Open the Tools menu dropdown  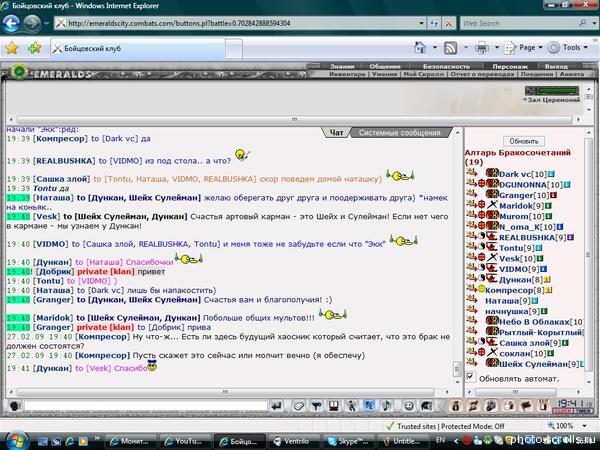(568, 48)
